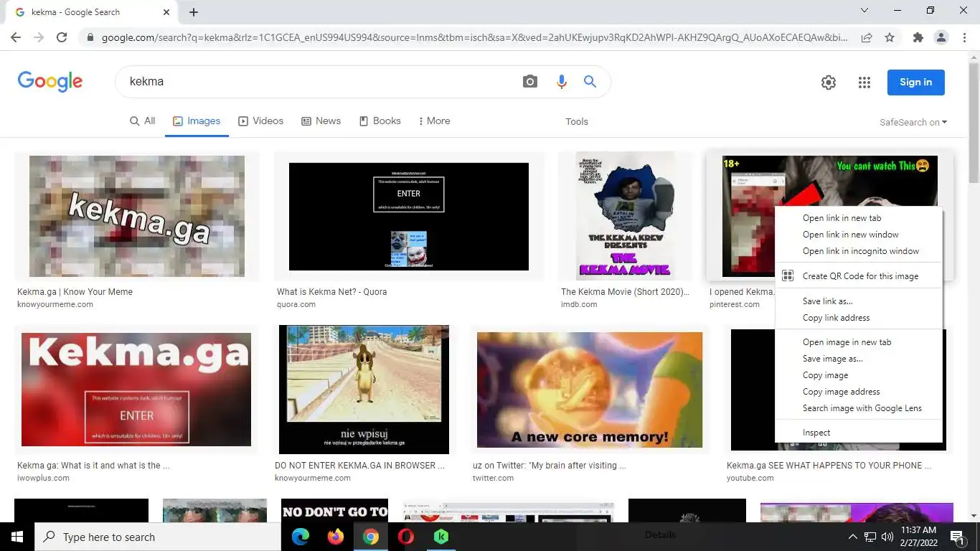Select Copy image address
The image size is (980, 551).
click(x=859, y=392)
